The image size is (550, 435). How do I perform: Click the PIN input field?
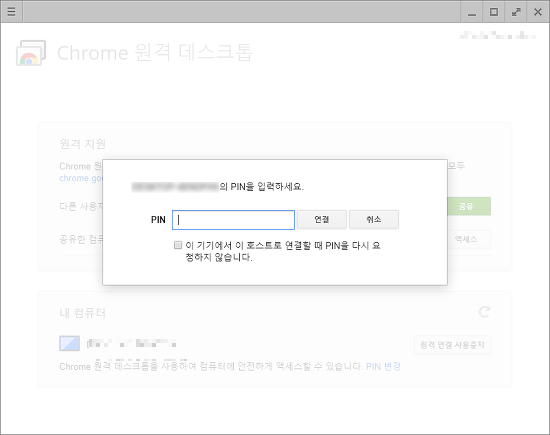(233, 220)
